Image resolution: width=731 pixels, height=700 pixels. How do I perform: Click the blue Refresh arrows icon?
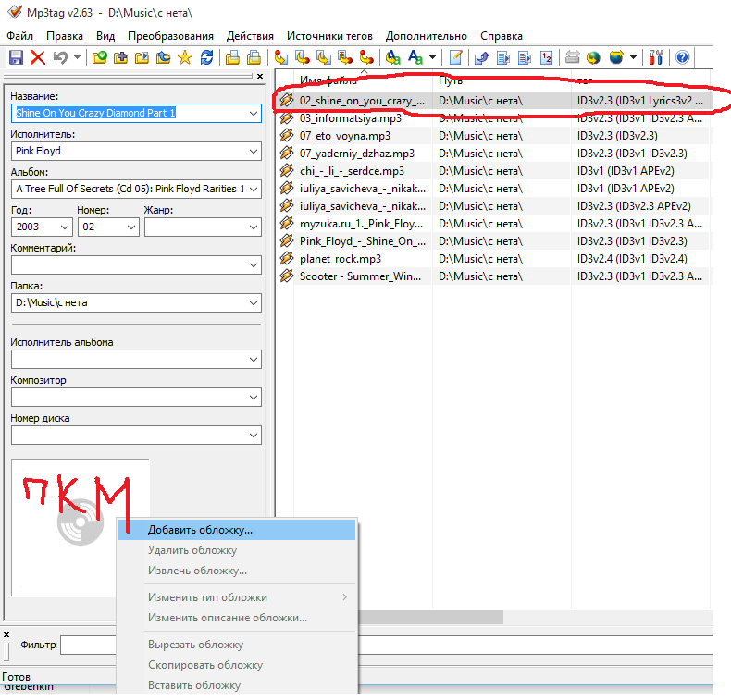pyautogui.click(x=206, y=57)
